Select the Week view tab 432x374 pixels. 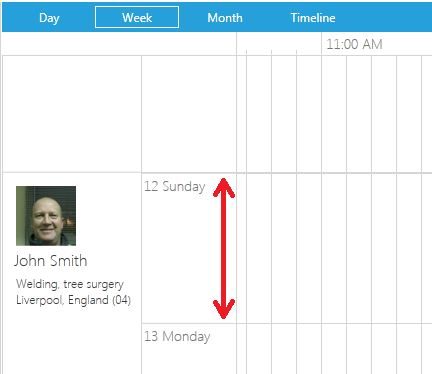137,17
